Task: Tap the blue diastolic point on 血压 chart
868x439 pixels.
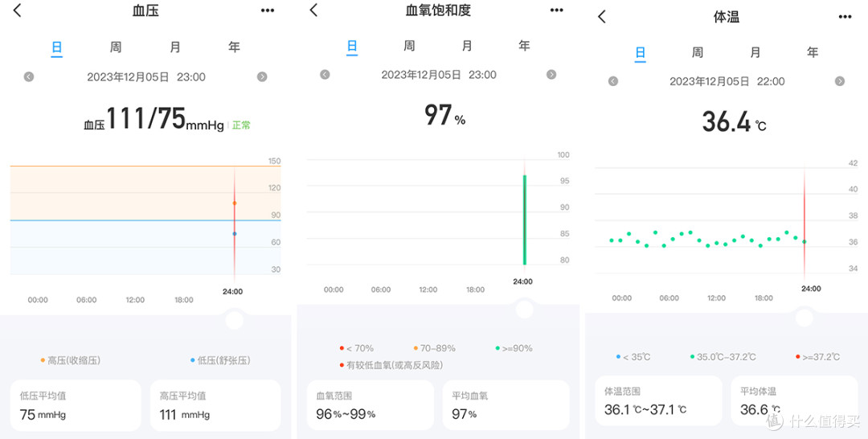Action: point(235,234)
